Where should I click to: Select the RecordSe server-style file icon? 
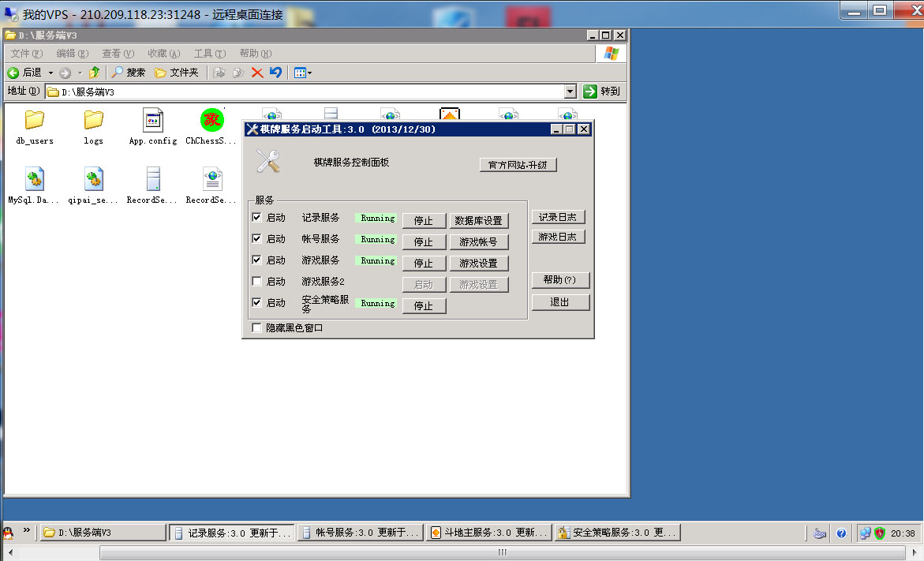coord(153,178)
